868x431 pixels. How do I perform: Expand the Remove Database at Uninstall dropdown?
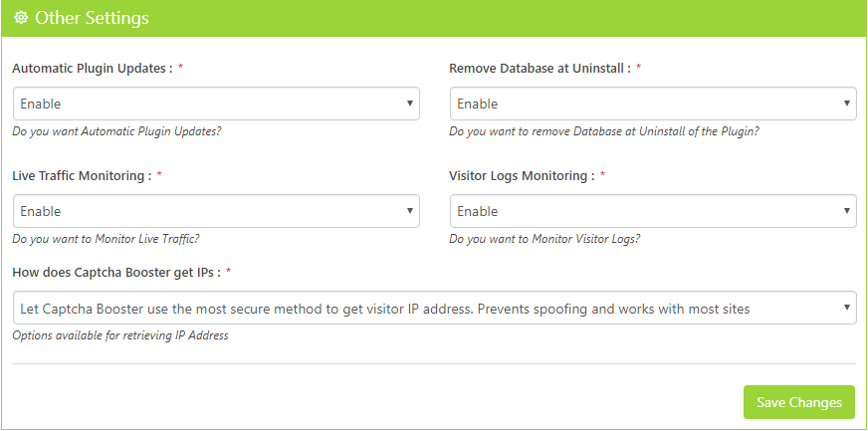[x=653, y=104]
